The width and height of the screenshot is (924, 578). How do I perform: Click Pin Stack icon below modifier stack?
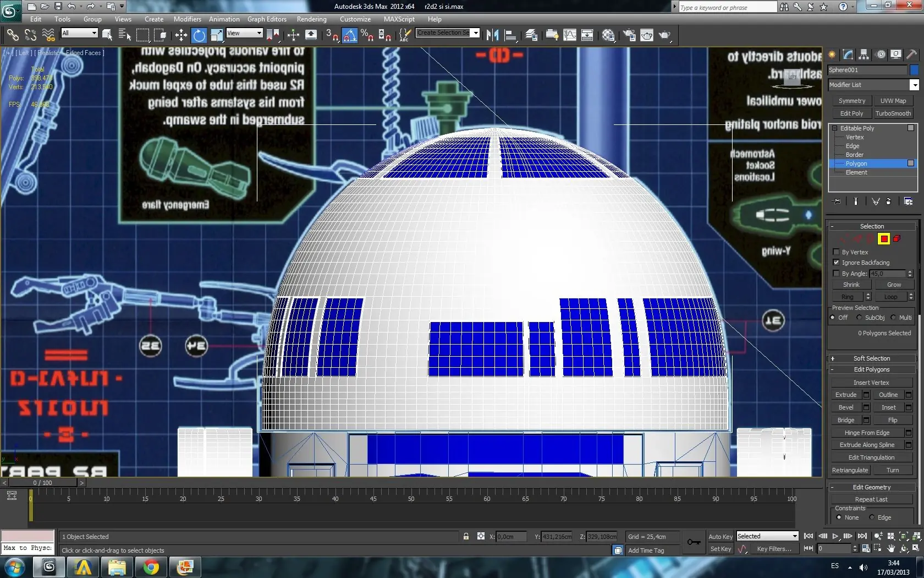(x=837, y=201)
